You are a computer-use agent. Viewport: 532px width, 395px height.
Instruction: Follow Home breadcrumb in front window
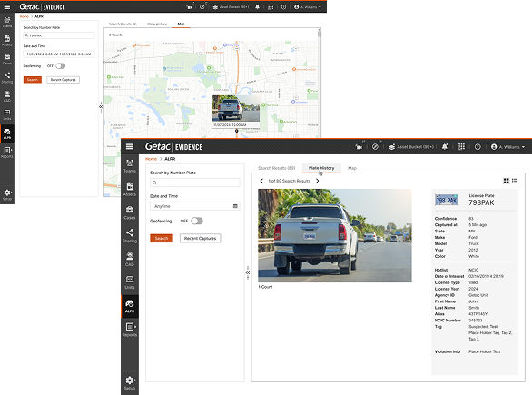coord(151,159)
